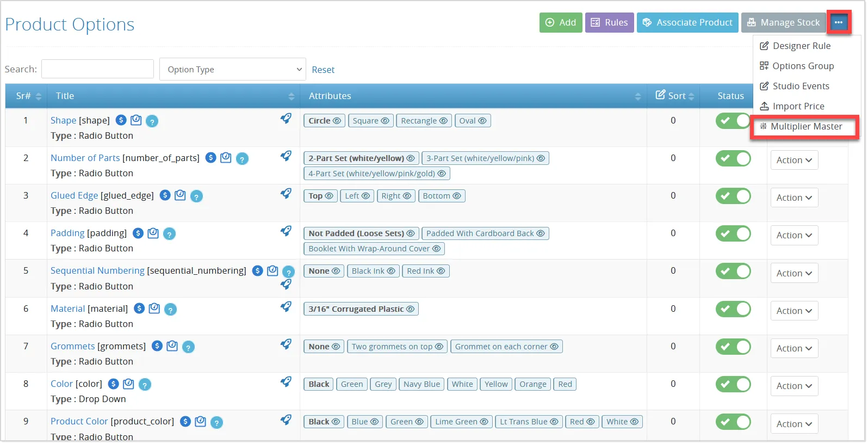Click the rocket icon in the Number of Parts row

(x=286, y=156)
